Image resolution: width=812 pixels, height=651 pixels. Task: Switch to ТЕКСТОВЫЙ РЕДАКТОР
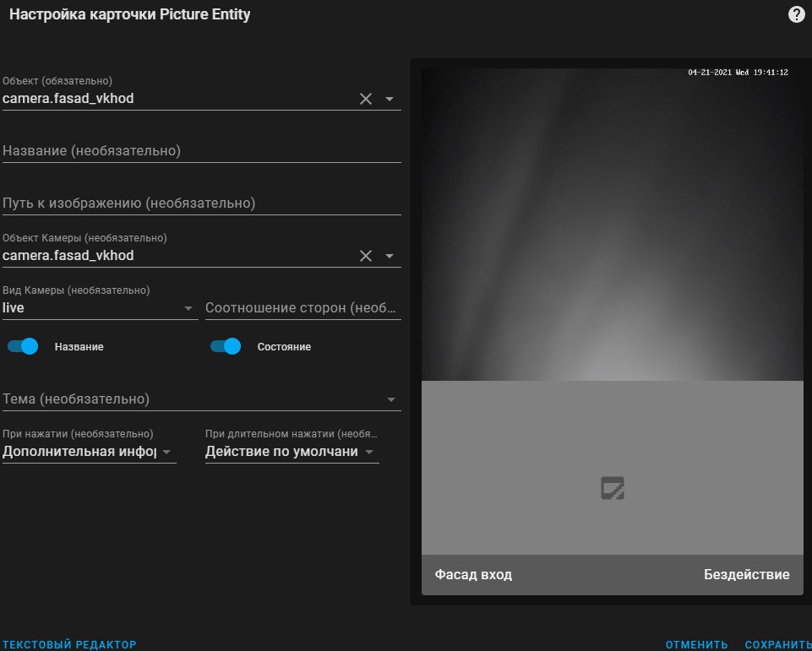(69, 644)
